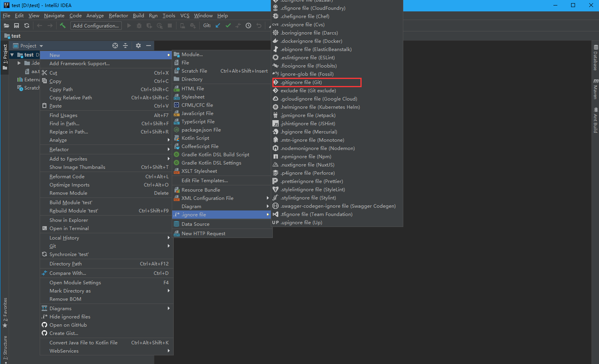Open the Maven side tool window
Viewport: 599px width, 364px height.
click(595, 89)
